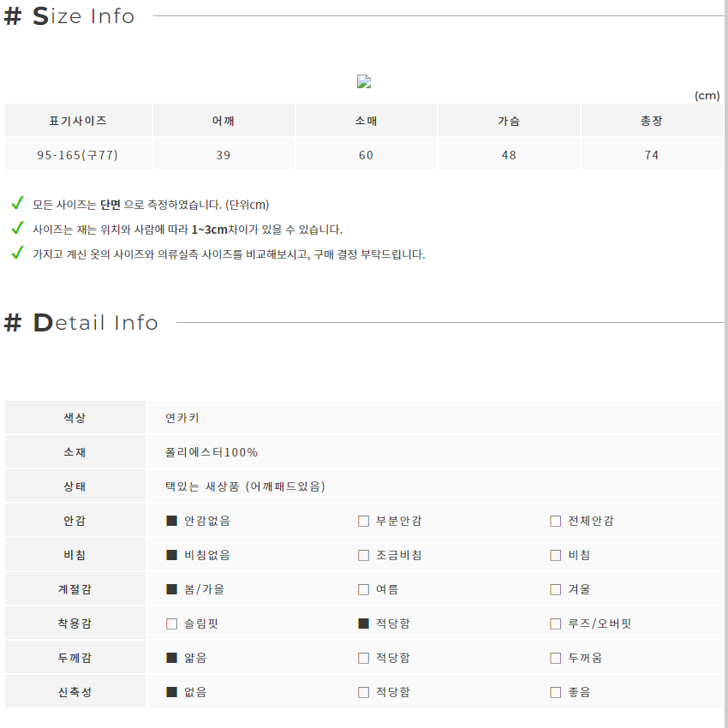Check the 겨울 season checkbox
This screenshot has height=728, width=728.
point(555,589)
